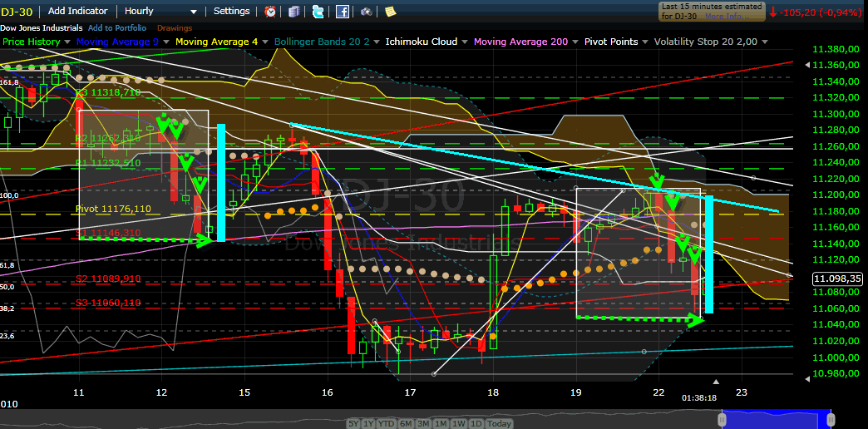The height and width of the screenshot is (429, 868).
Task: Click the Add Indicator button
Action: [x=77, y=11]
